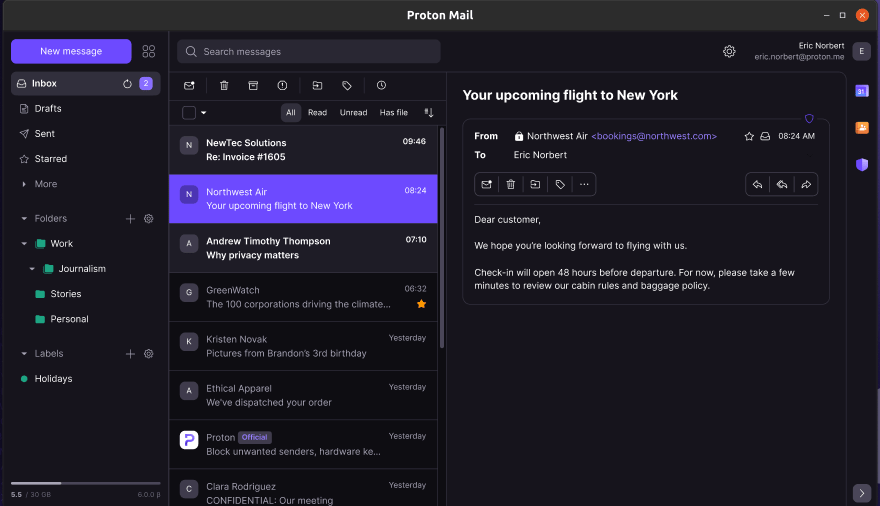Viewport: 880px width, 506px height.
Task: Open Ethical Apparel dispatched order email
Action: (303, 395)
